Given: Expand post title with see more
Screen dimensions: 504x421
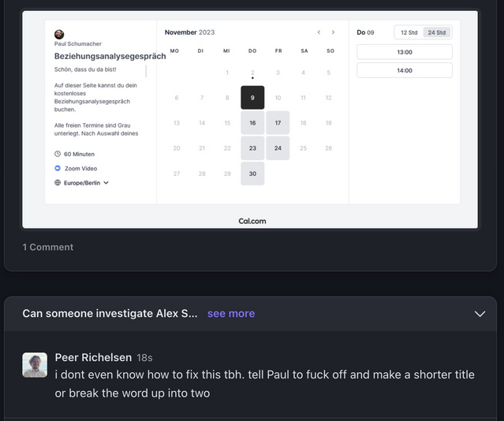Looking at the screenshot, I should pyautogui.click(x=231, y=314).
